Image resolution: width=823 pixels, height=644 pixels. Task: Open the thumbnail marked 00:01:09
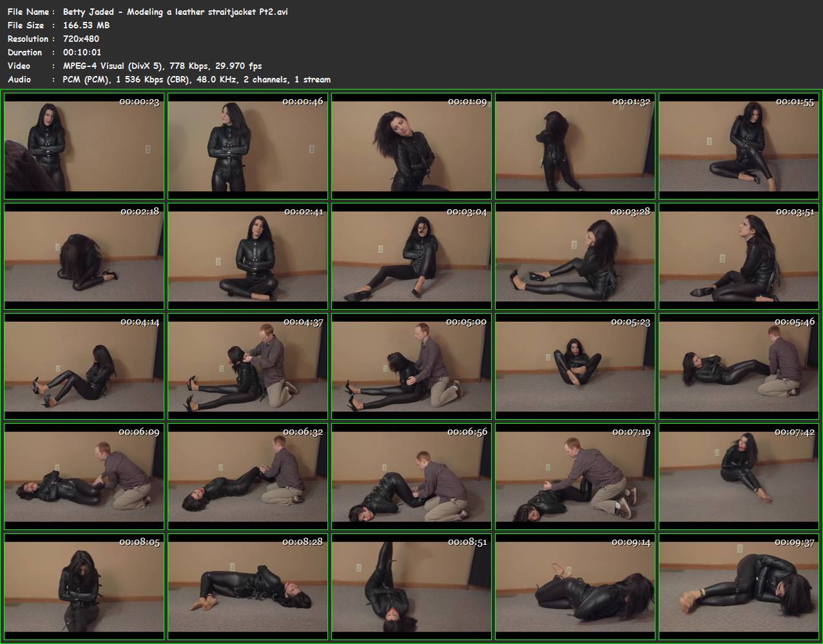(x=411, y=146)
